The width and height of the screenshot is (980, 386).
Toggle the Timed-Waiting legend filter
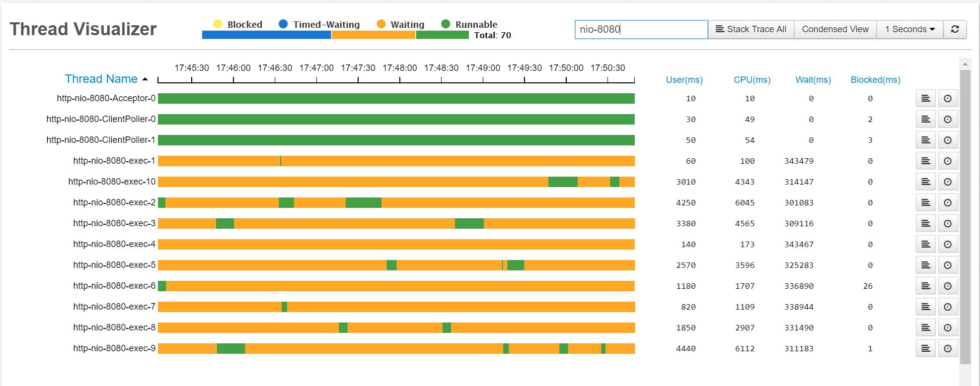pos(319,24)
